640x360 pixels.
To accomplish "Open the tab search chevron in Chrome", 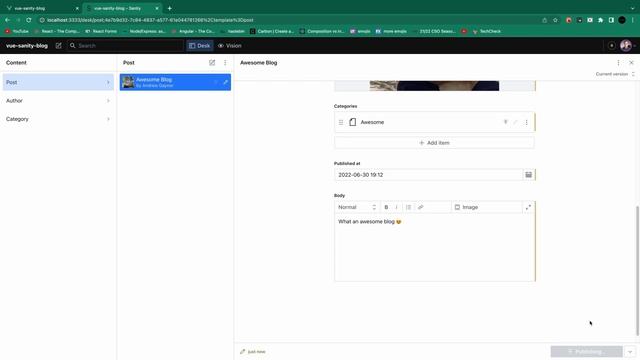I will [633, 8].
